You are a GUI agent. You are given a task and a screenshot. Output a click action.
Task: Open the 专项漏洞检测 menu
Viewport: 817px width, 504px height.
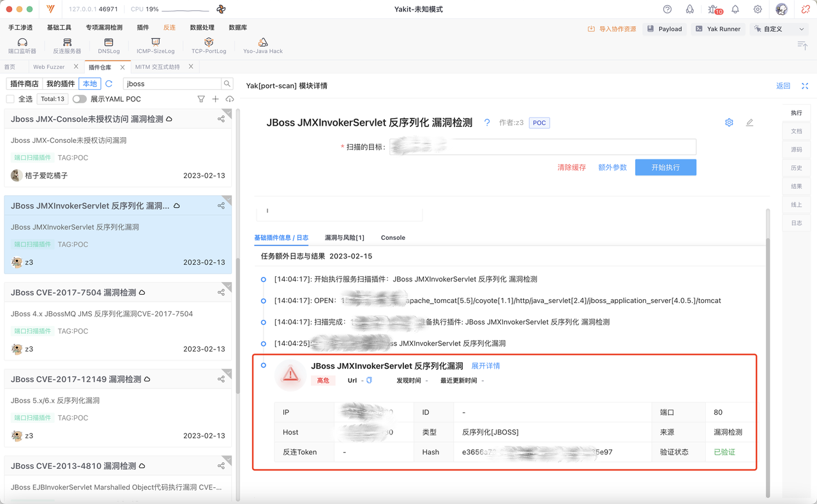pos(104,28)
